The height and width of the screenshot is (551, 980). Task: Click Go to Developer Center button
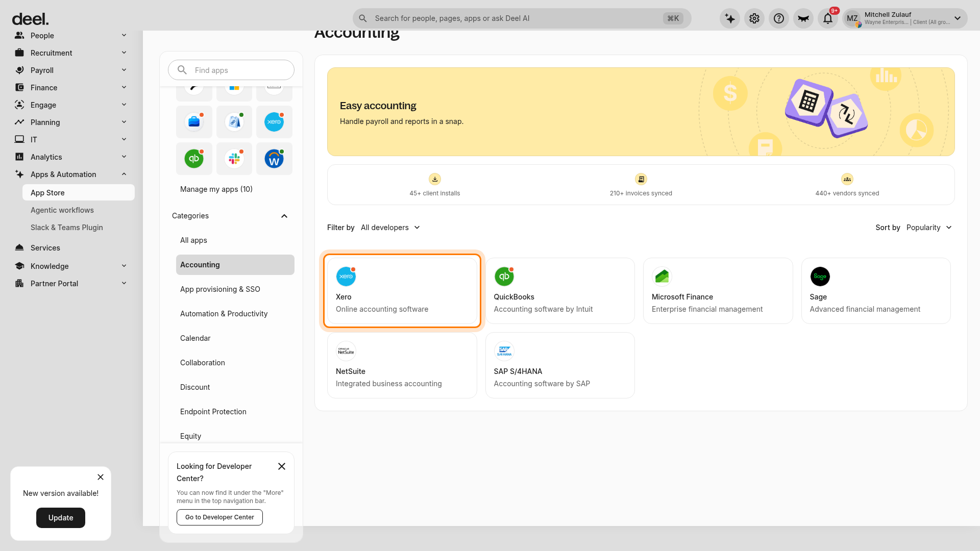(219, 517)
